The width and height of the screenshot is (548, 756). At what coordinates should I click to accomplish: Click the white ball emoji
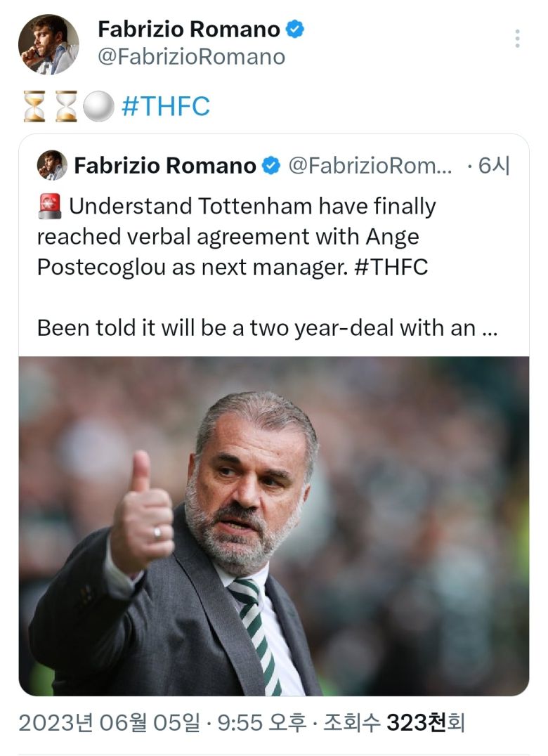coord(98,107)
